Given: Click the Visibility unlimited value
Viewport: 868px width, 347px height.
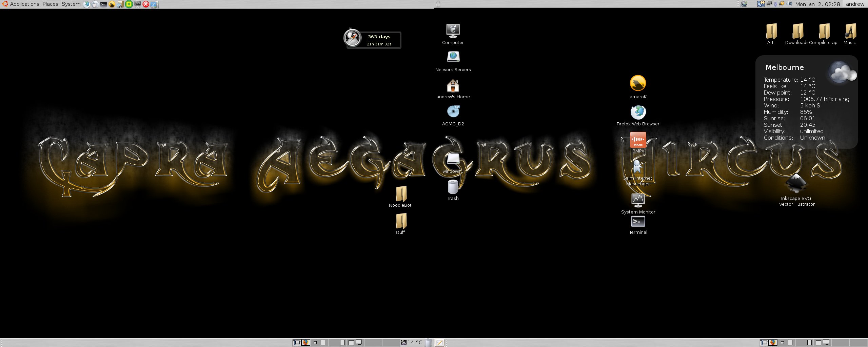Looking at the screenshot, I should coord(812,131).
